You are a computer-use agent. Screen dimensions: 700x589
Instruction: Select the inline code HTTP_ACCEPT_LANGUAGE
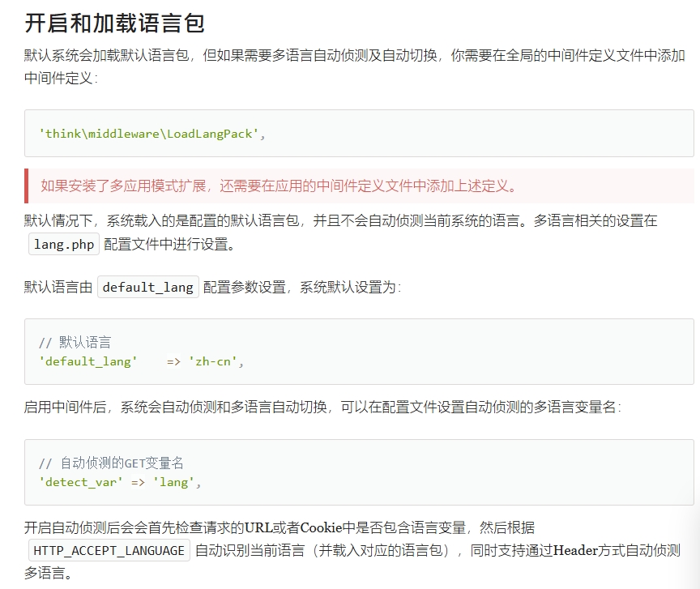(109, 551)
